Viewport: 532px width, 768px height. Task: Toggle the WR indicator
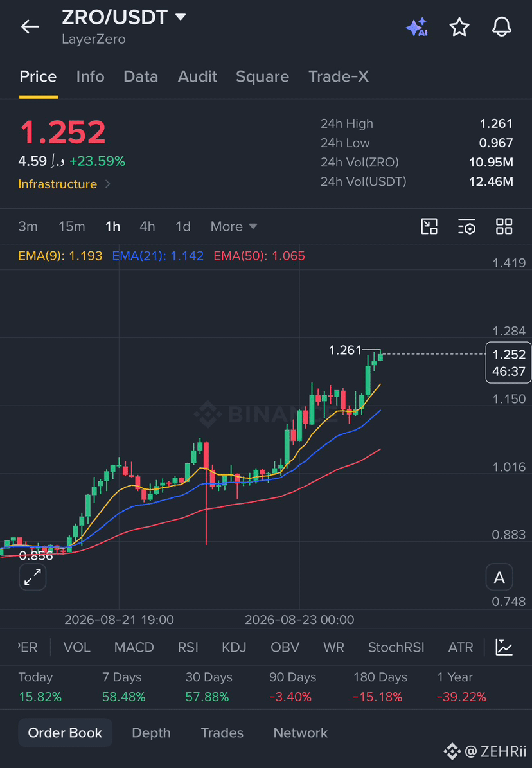333,647
